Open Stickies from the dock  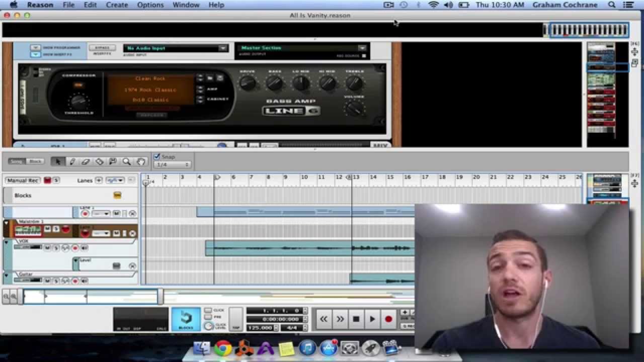pyautogui.click(x=286, y=348)
